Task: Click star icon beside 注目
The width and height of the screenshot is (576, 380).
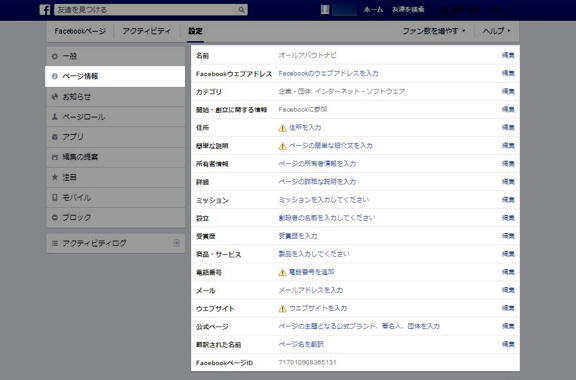Action: click(x=55, y=177)
